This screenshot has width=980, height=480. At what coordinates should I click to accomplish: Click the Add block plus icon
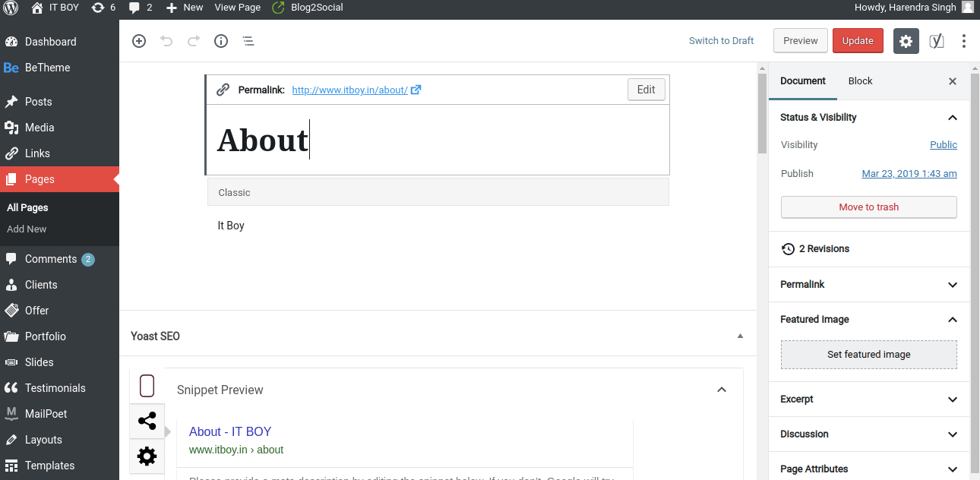pos(139,41)
